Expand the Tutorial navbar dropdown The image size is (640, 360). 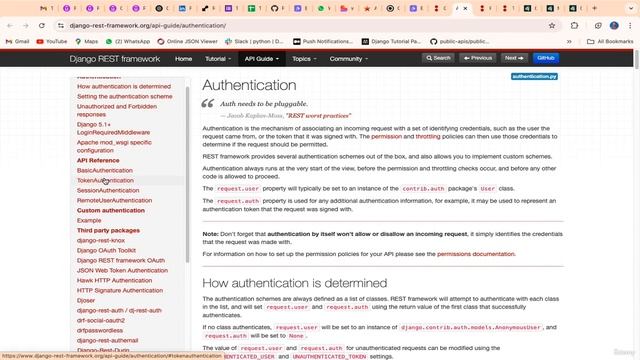click(x=218, y=59)
